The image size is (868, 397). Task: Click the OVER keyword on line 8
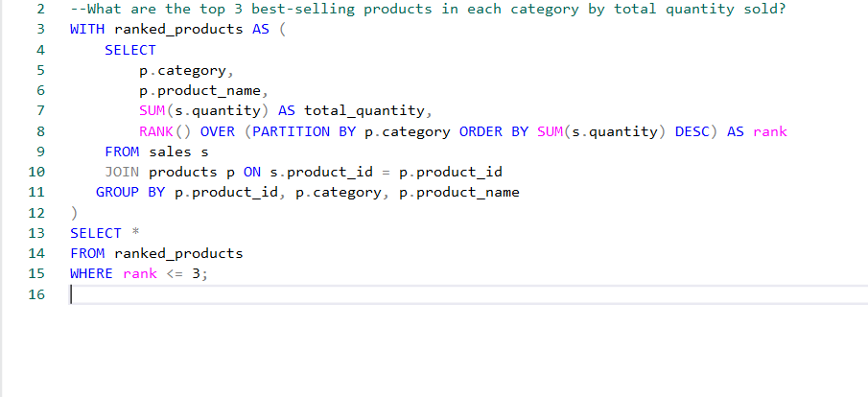point(217,131)
